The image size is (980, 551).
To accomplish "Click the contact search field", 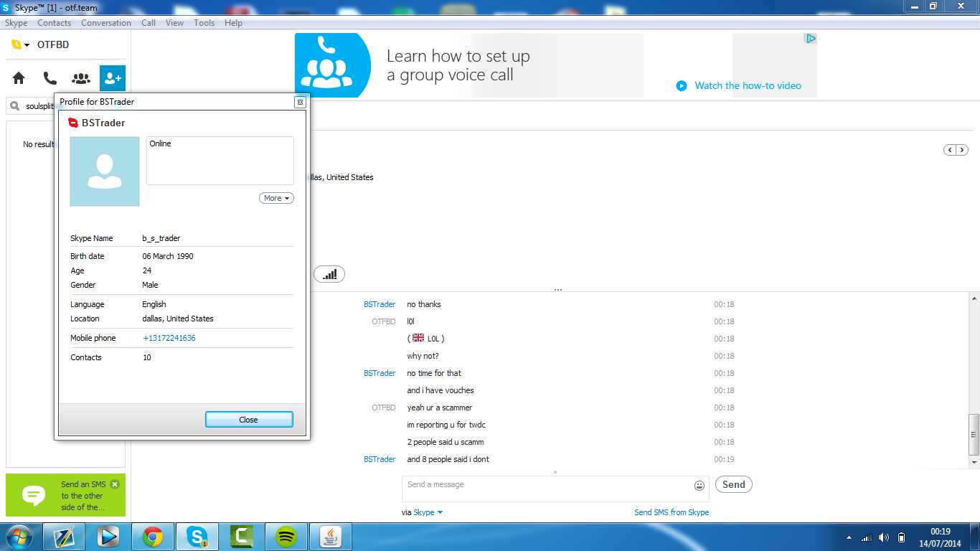I will pyautogui.click(x=65, y=106).
